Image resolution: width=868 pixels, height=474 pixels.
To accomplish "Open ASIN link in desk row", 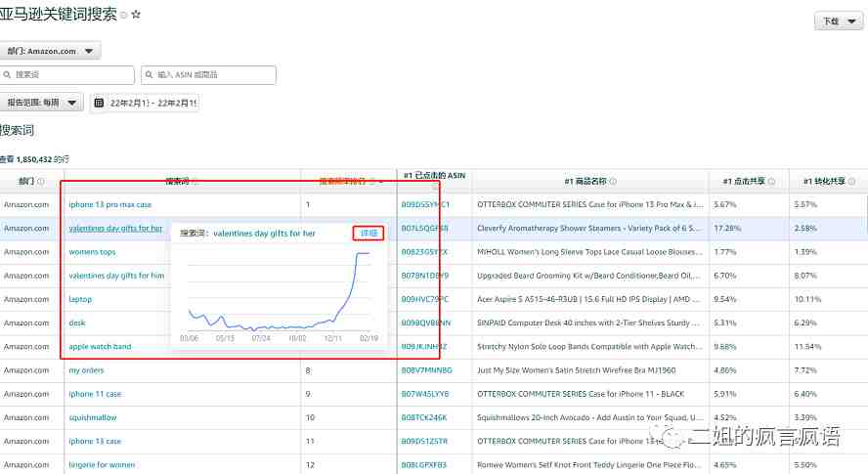I will (x=426, y=323).
